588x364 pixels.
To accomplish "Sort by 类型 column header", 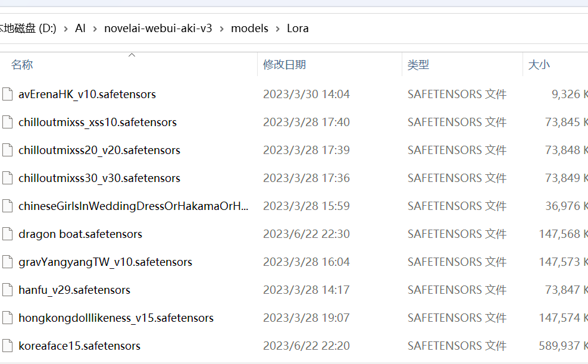I will (418, 64).
